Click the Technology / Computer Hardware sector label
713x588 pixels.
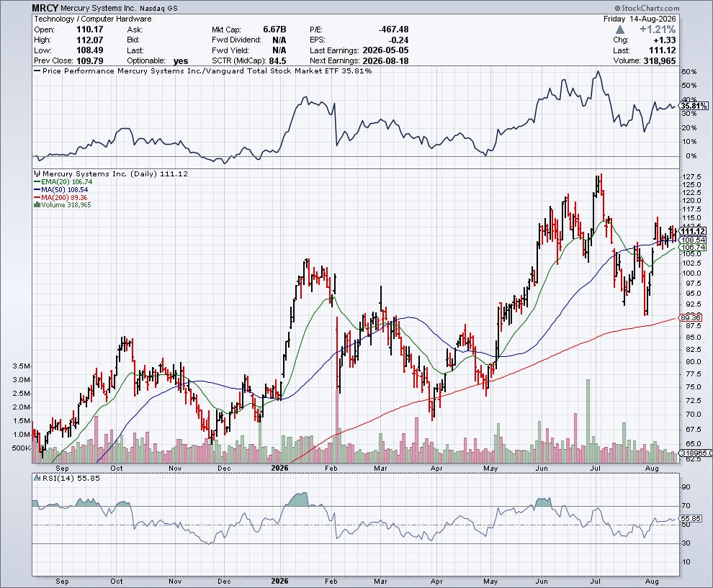coord(93,19)
